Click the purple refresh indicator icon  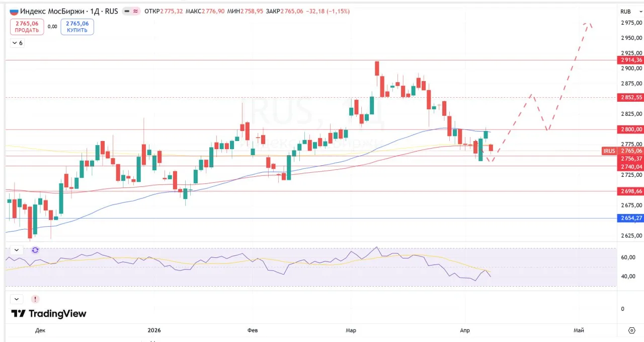pyautogui.click(x=35, y=250)
